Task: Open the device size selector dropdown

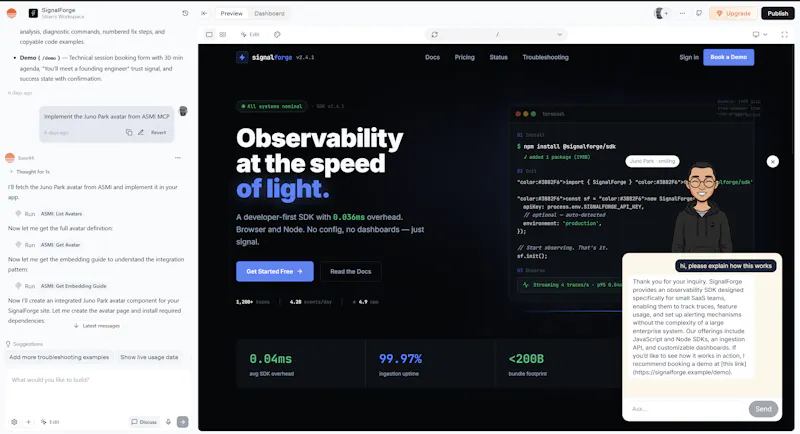Action: [x=760, y=35]
